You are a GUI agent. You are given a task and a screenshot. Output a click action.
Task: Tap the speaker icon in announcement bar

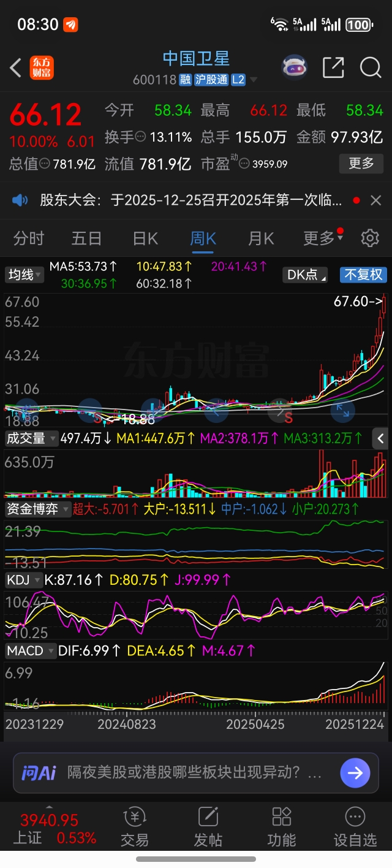click(x=20, y=200)
